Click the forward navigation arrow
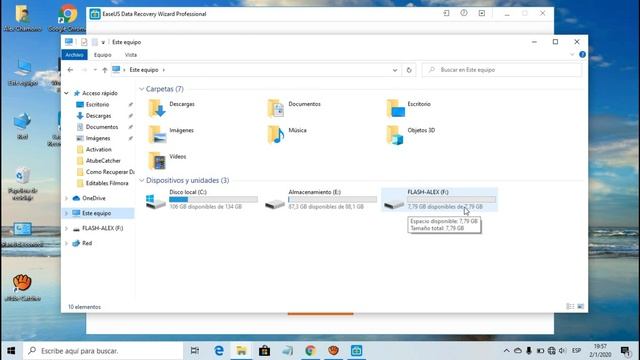The height and width of the screenshot is (360, 640). click(x=84, y=70)
